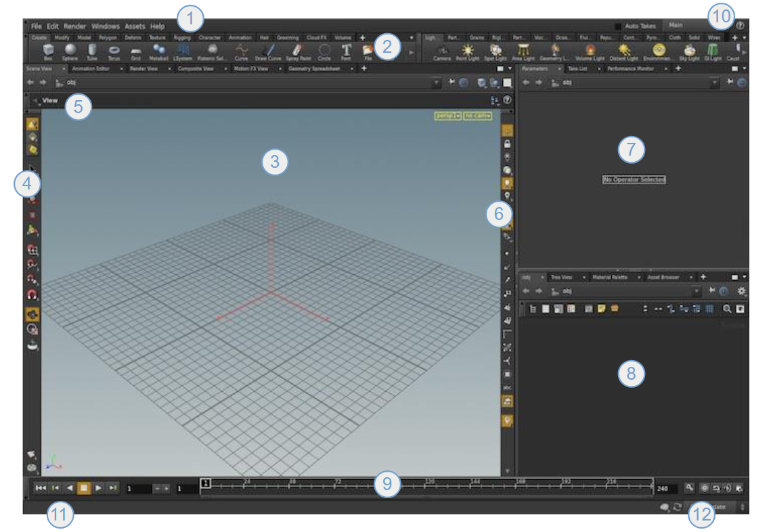Expand Parameters pane path dropdown arrow
This screenshot has height=532, width=771.
714,83
